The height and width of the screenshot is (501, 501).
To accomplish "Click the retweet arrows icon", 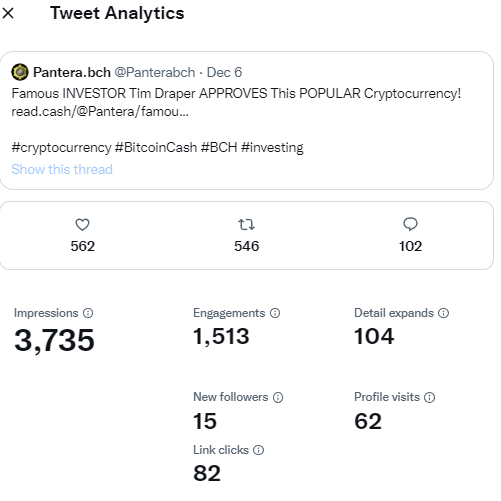I will tap(246, 225).
